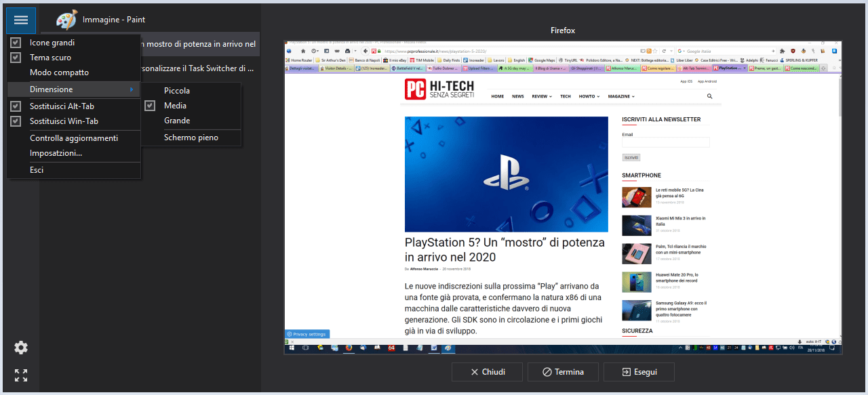The width and height of the screenshot is (868, 395).
Task: Toggle the Sostituisci Win-Tab option
Action: point(64,121)
